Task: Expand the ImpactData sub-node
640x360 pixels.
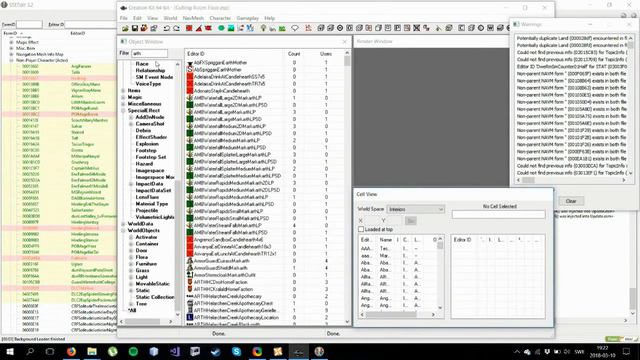Action: (131, 184)
